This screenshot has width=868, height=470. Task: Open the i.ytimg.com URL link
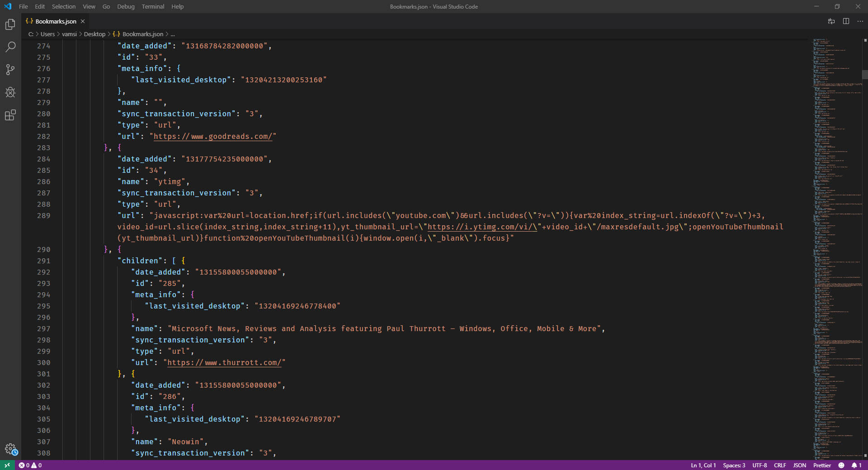tap(482, 227)
